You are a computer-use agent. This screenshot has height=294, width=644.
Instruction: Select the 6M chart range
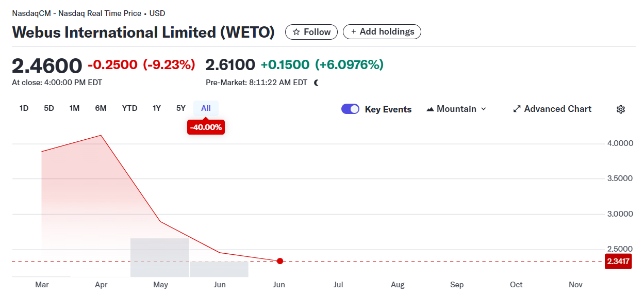tap(101, 108)
